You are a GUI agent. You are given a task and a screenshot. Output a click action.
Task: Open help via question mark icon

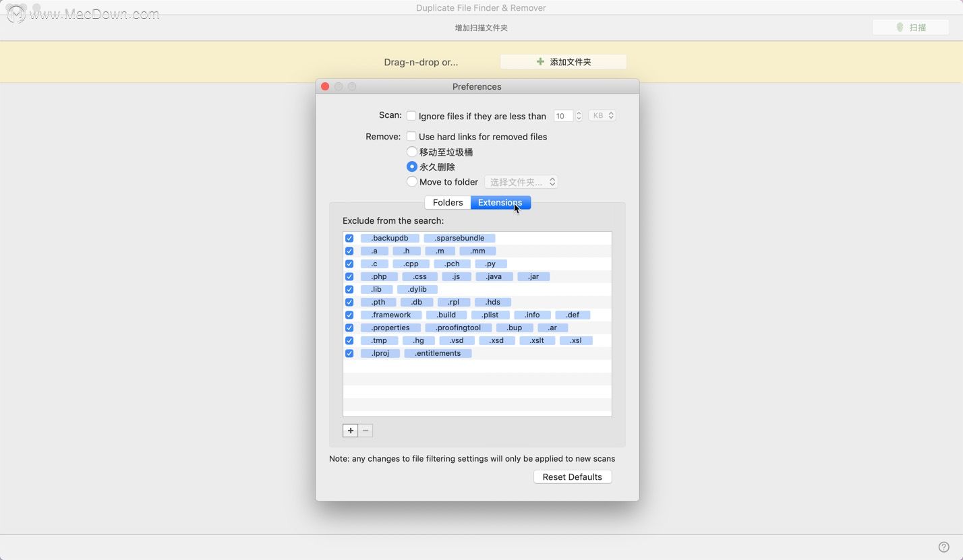[944, 547]
